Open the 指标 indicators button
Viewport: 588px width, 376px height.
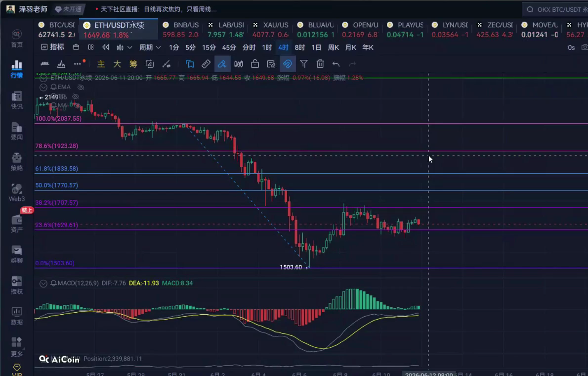52,47
